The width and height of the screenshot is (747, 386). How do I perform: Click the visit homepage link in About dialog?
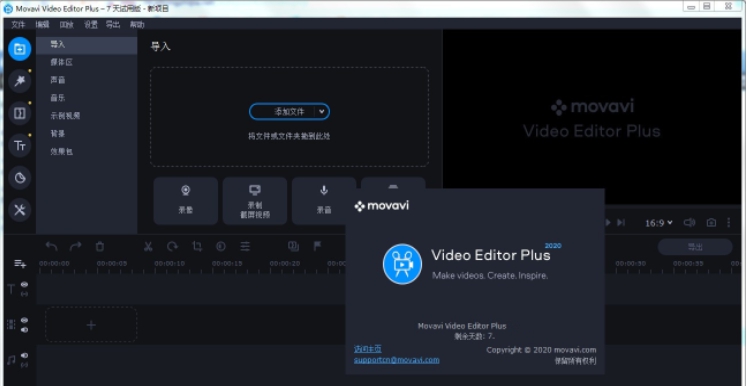pos(367,349)
